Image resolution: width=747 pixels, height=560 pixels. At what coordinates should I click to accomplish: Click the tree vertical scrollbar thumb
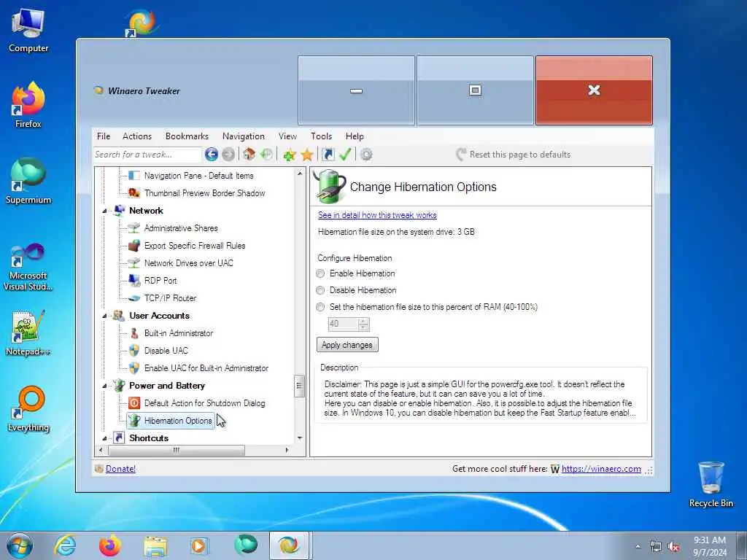click(x=299, y=386)
